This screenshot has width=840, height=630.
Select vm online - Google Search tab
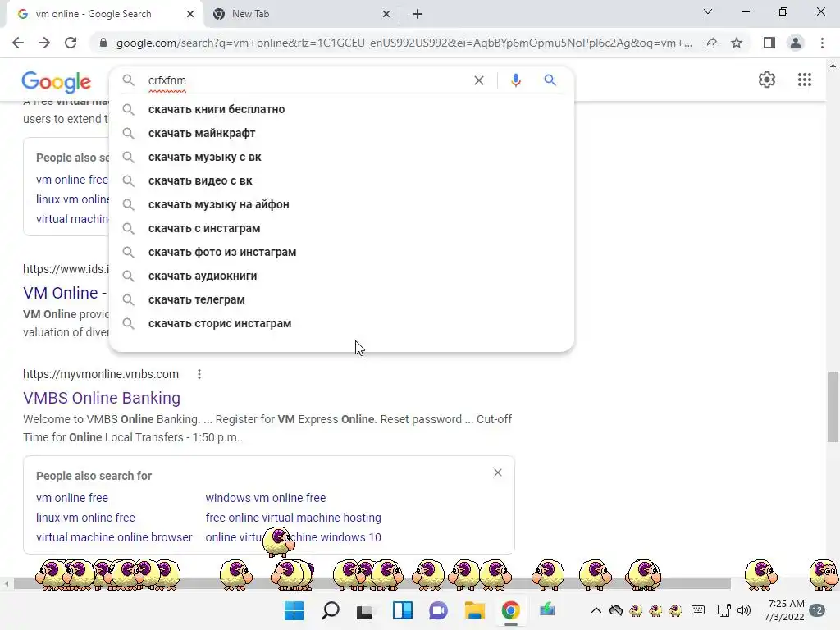pyautogui.click(x=104, y=14)
